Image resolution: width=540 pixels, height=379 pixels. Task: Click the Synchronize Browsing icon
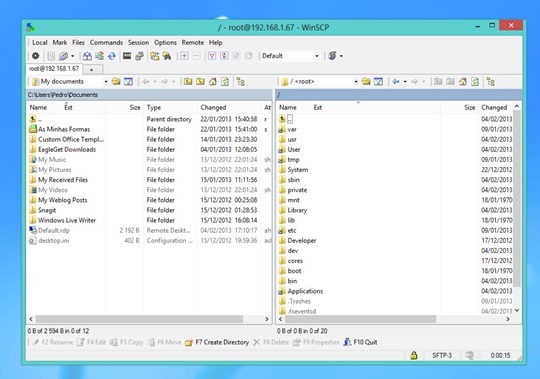pos(155,56)
